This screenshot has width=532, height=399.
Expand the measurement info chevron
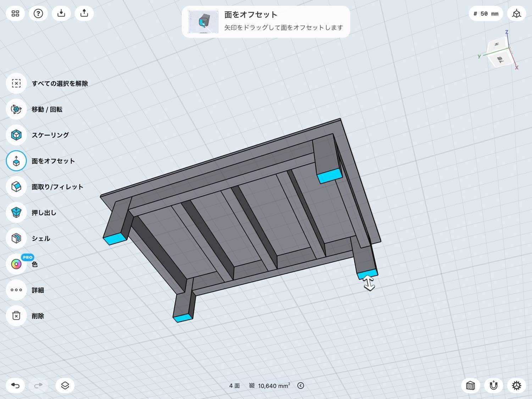[x=301, y=386]
